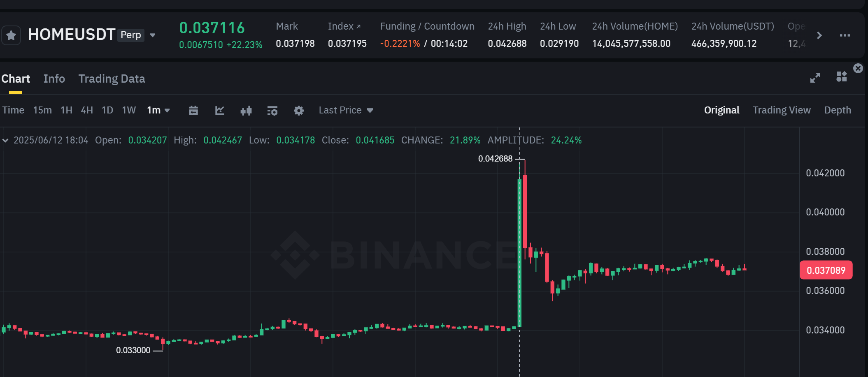Select the 4H interval
This screenshot has height=377, width=868.
point(87,110)
